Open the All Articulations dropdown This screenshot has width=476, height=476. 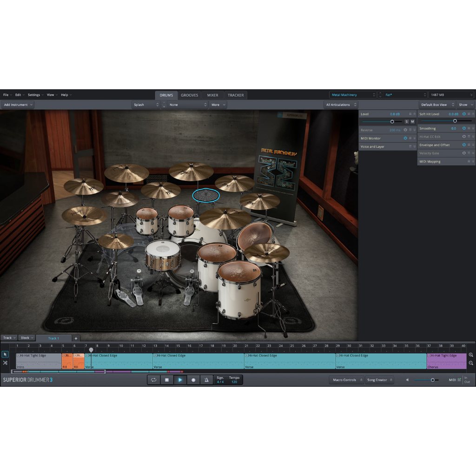coord(341,105)
